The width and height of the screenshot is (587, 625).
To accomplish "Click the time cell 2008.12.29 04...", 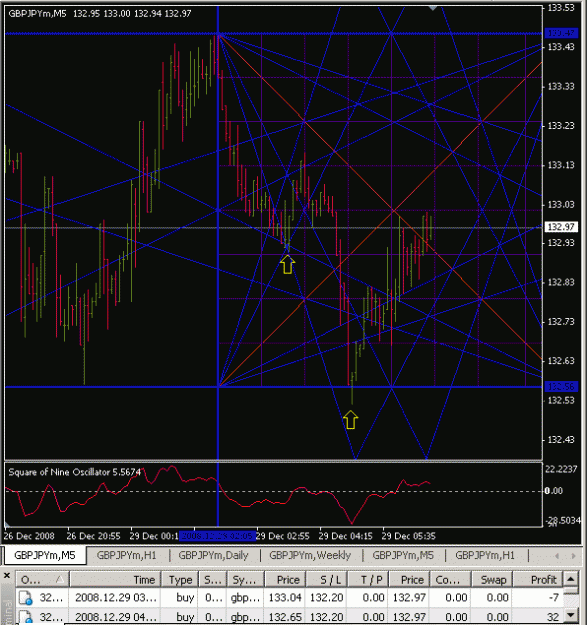I will pyautogui.click(x=116, y=617).
